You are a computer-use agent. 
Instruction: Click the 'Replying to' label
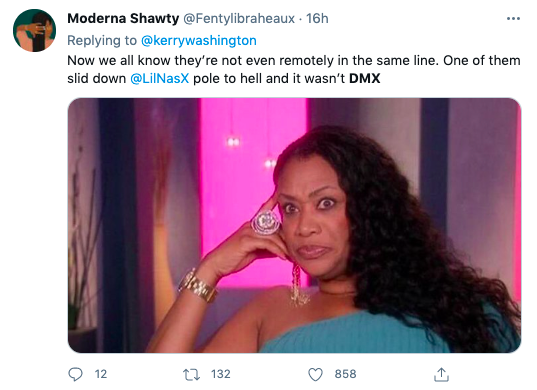[x=102, y=40]
